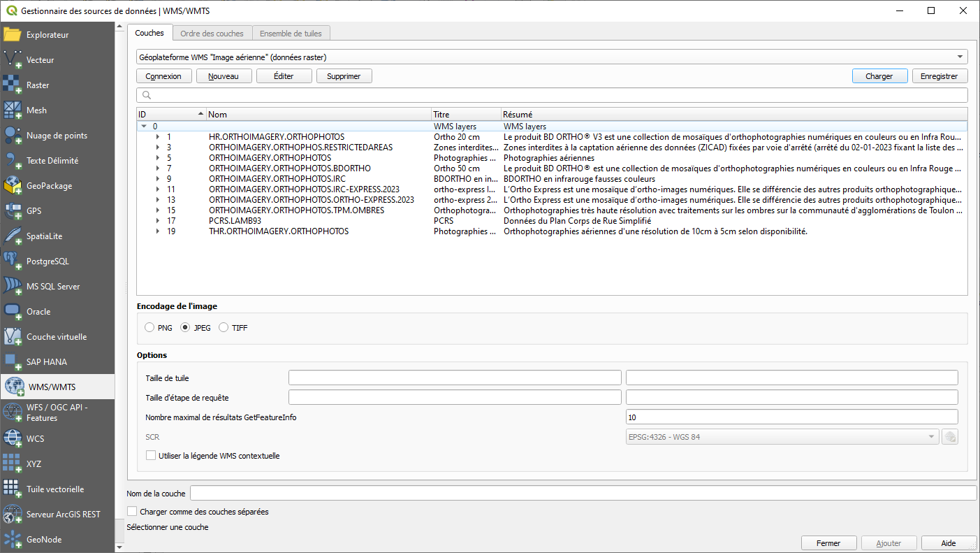Click the Nom de la couche field
The width and height of the screenshot is (980, 553).
pos(583,494)
